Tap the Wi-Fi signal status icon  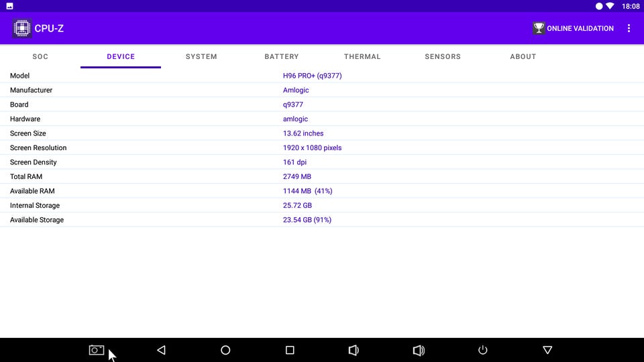pos(610,6)
